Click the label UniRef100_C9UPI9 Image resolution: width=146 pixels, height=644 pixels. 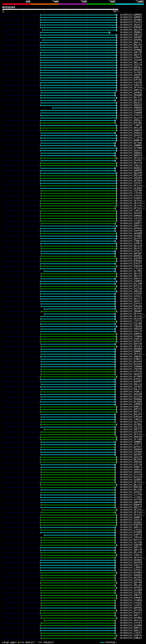[131, 339]
